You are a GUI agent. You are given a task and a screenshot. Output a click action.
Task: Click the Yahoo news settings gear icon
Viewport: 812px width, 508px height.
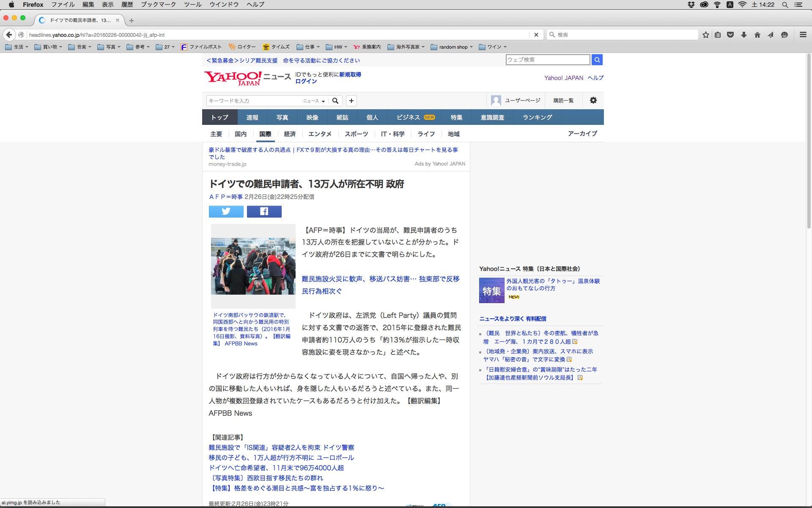[593, 100]
